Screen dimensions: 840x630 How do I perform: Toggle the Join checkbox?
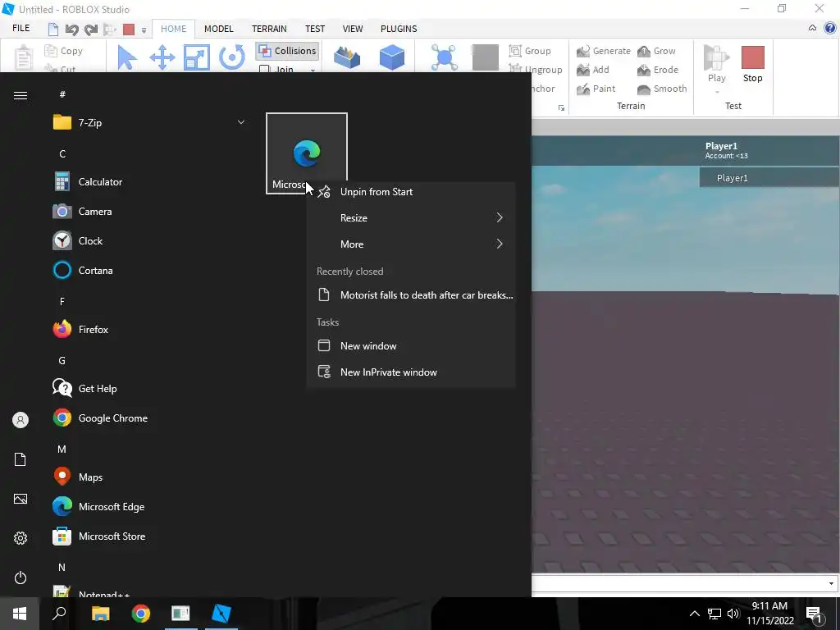pyautogui.click(x=276, y=69)
